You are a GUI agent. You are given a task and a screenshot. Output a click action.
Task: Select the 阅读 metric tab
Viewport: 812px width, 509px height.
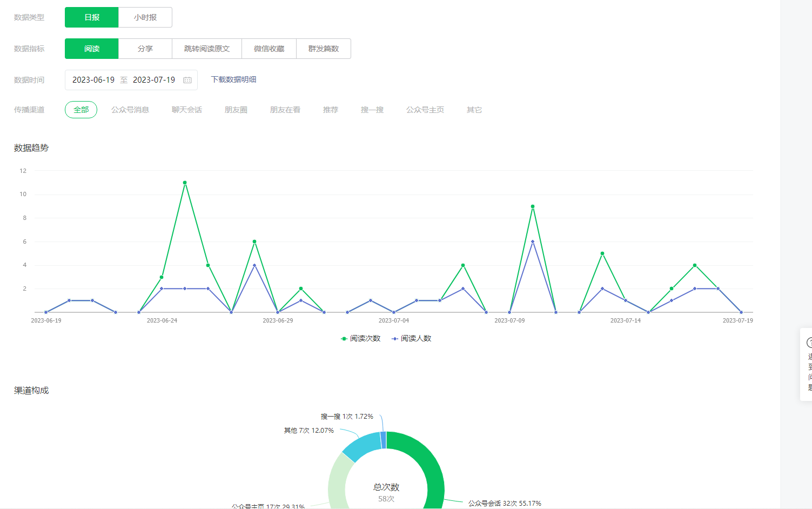pos(92,49)
